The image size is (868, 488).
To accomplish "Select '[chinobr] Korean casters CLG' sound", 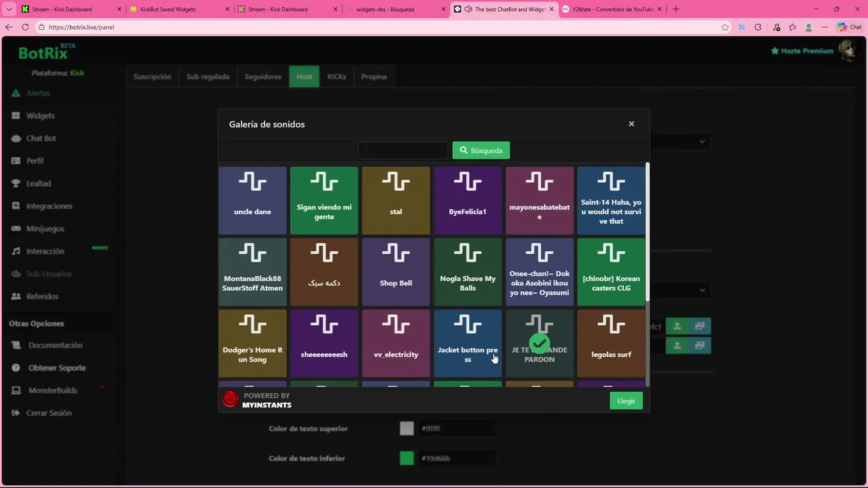I will 611,272.
